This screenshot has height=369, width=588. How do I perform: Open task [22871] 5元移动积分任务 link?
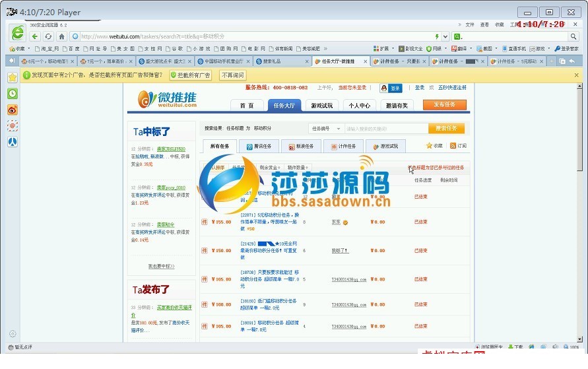[270, 221]
